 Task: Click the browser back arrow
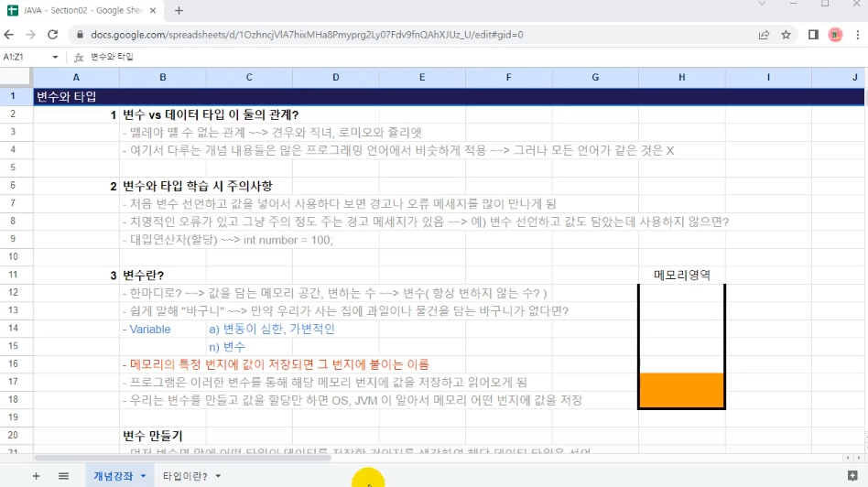pyautogui.click(x=11, y=35)
